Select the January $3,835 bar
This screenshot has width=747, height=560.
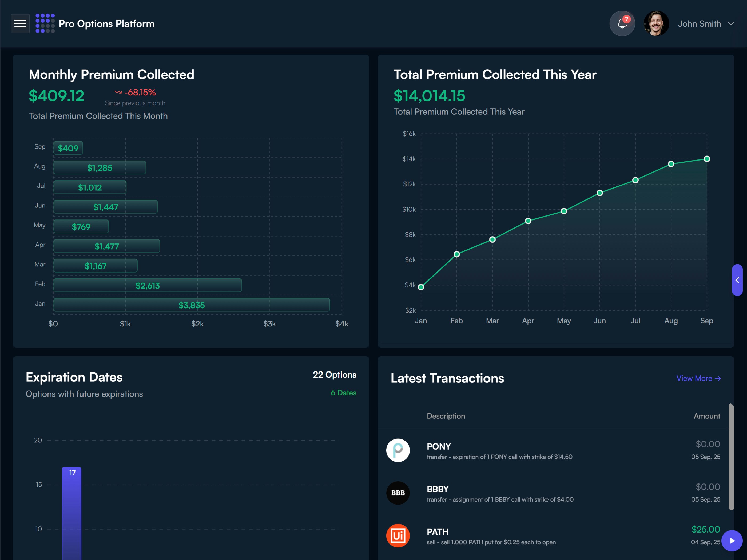pyautogui.click(x=192, y=305)
